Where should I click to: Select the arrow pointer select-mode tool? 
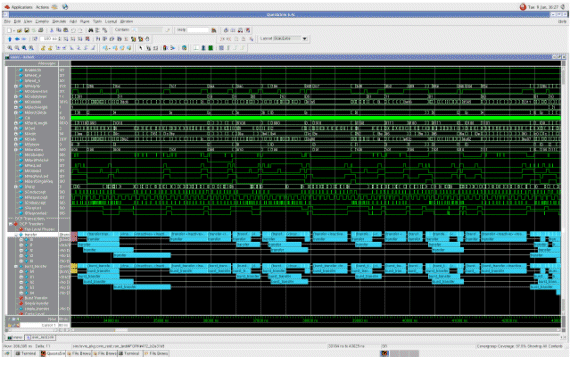click(x=141, y=48)
